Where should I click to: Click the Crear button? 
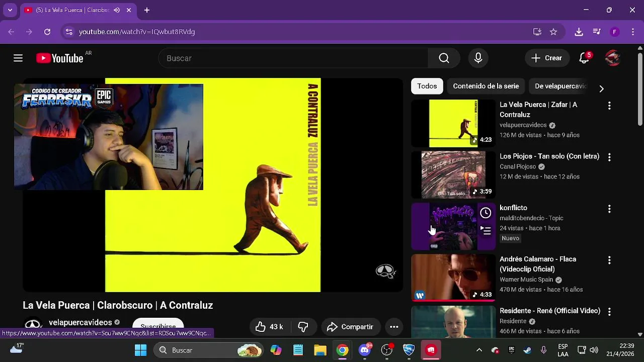547,58
